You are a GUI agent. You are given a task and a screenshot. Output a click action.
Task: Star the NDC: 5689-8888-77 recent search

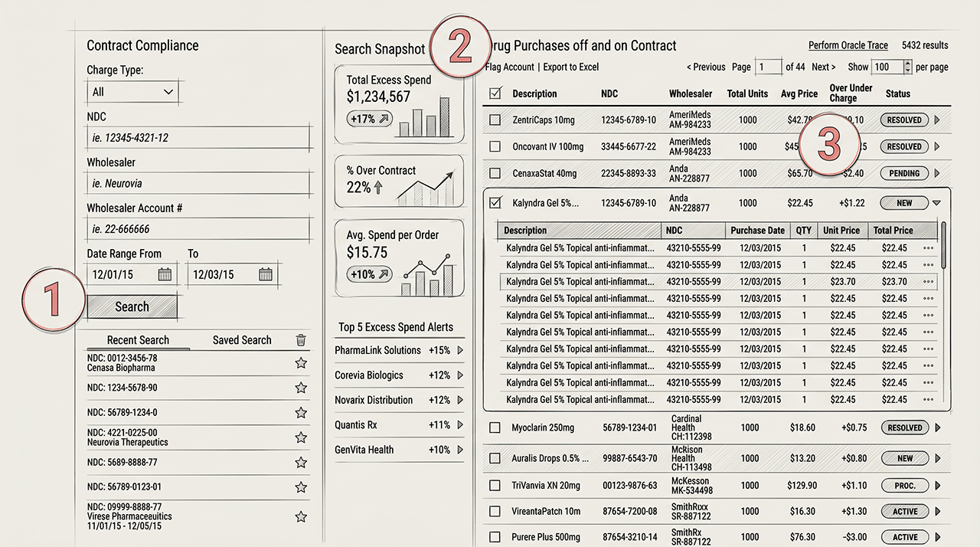tap(301, 463)
